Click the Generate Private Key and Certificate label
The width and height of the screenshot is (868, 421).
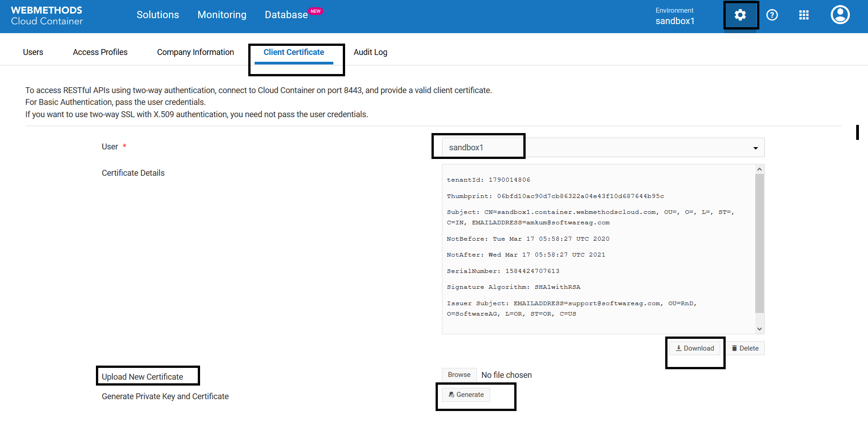pos(165,396)
